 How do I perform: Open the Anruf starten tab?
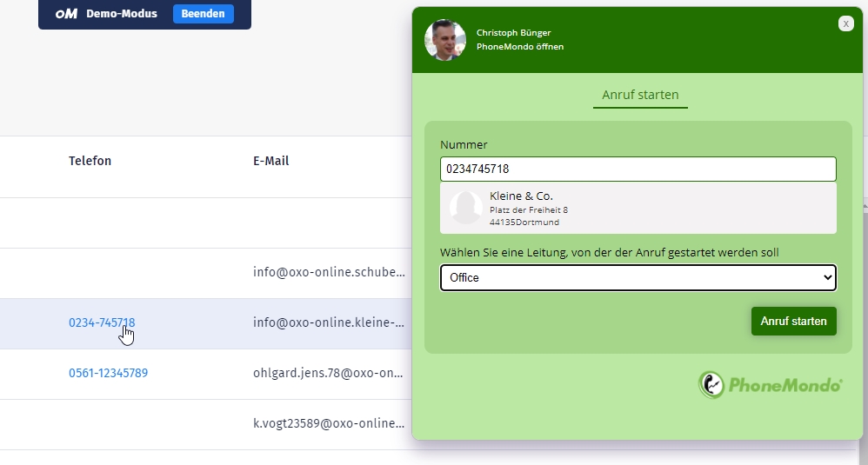coord(640,95)
